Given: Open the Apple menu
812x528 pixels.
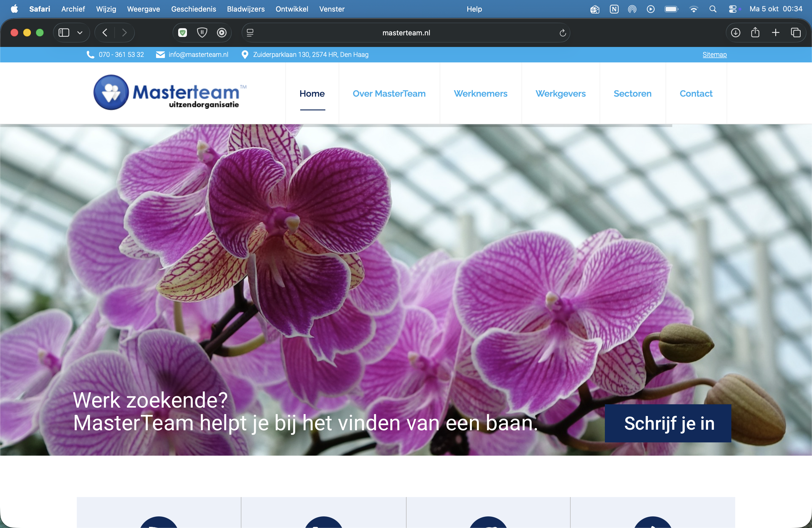Looking at the screenshot, I should point(14,9).
